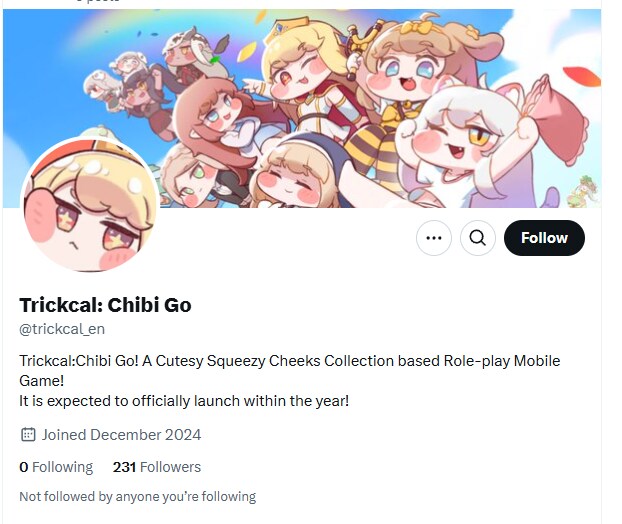Click the red pillow in the banner
Viewport: 622px width, 524px height.
[x=557, y=119]
